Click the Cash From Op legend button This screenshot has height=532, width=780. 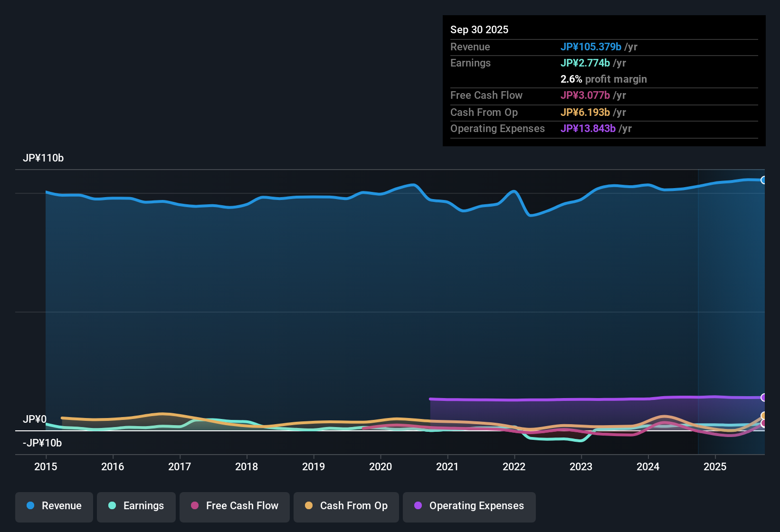tap(346, 506)
